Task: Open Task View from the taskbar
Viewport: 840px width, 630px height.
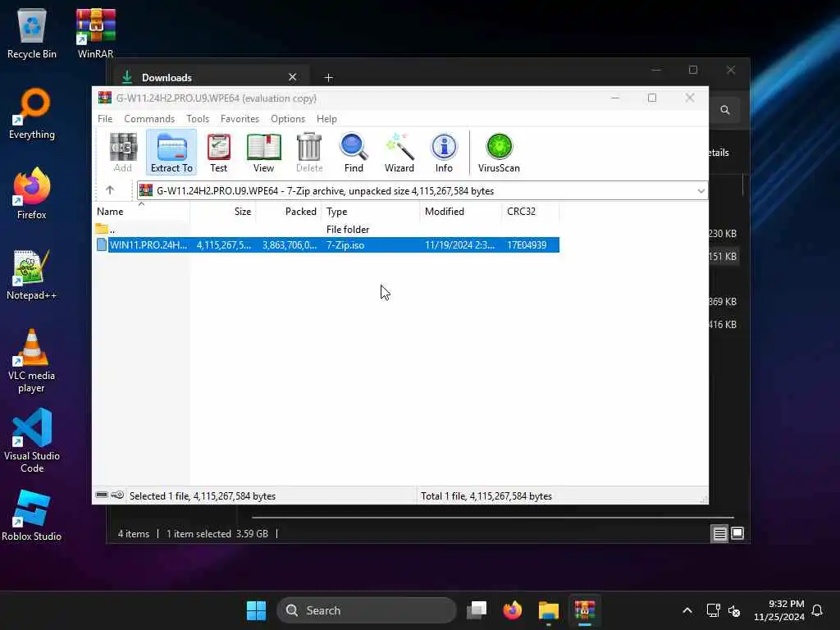Action: [477, 610]
